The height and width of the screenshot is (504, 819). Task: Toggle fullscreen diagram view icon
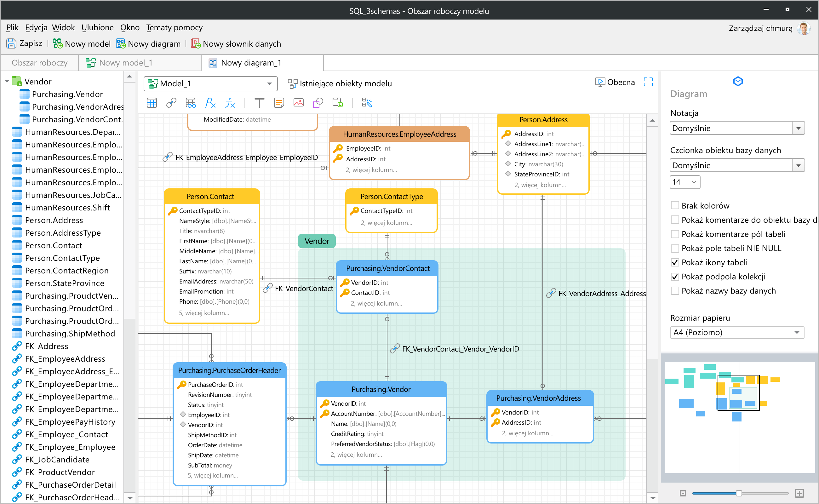648,82
